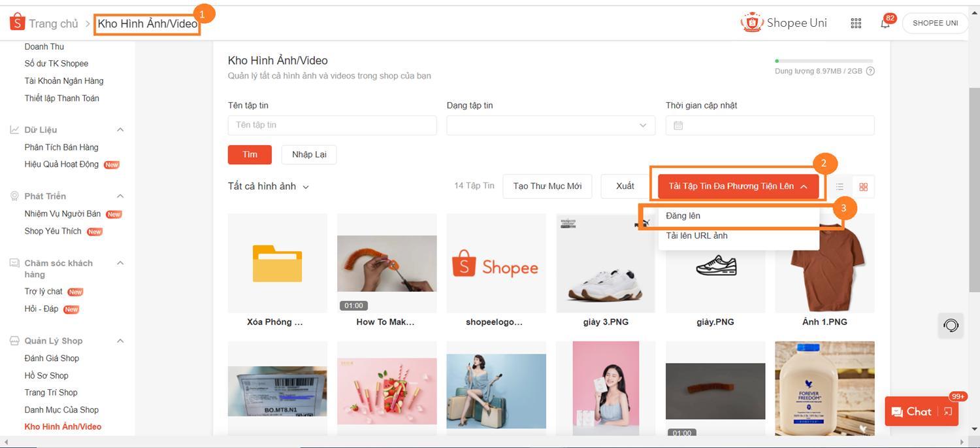This screenshot has height=448, width=980.
Task: Click the Tên tập tin input field
Action: (x=332, y=126)
